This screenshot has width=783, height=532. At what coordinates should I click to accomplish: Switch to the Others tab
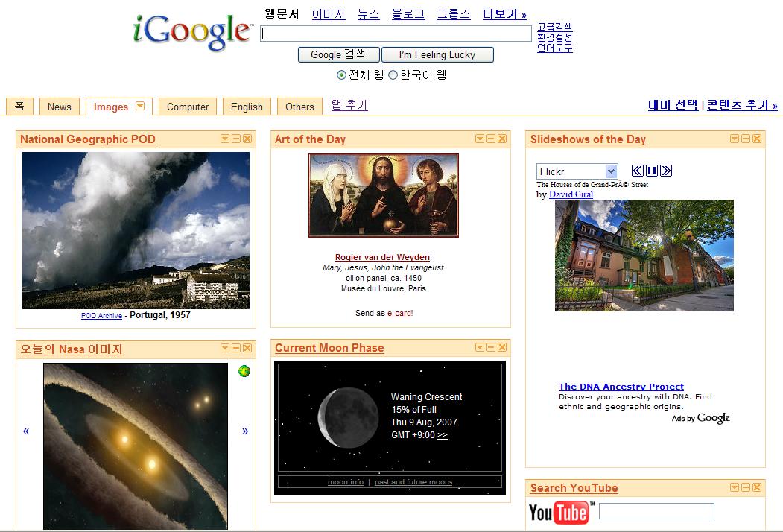click(x=299, y=107)
